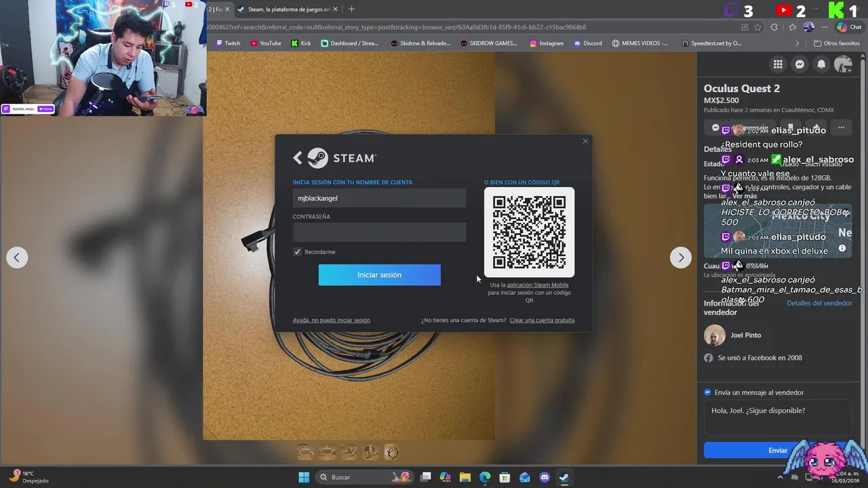Open File Explorer from taskbar
868x488 pixels.
click(465, 477)
